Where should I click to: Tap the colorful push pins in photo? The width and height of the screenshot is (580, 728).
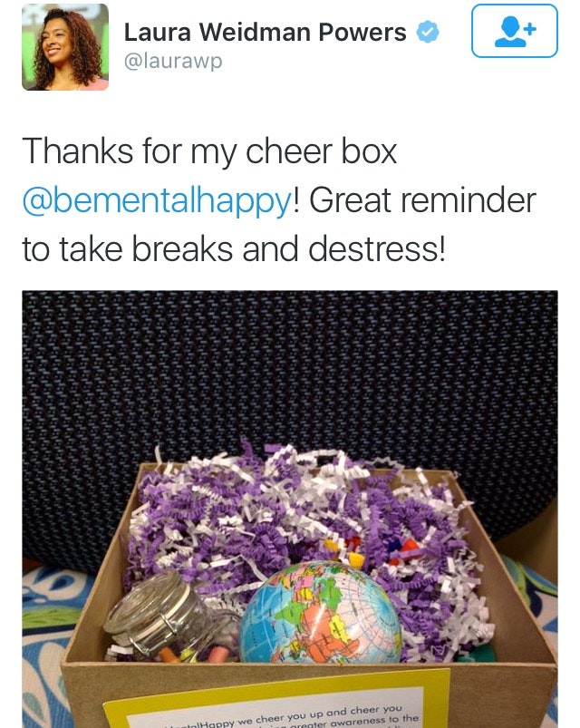click(x=372, y=550)
